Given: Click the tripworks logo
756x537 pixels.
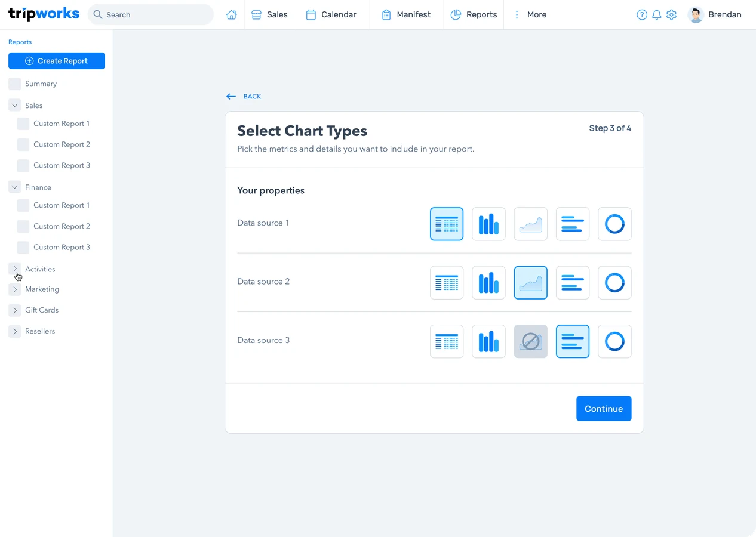Looking at the screenshot, I should coord(44,14).
